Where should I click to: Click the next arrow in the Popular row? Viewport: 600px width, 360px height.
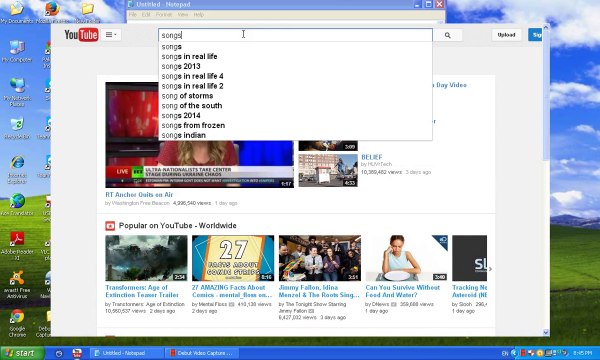490,269
